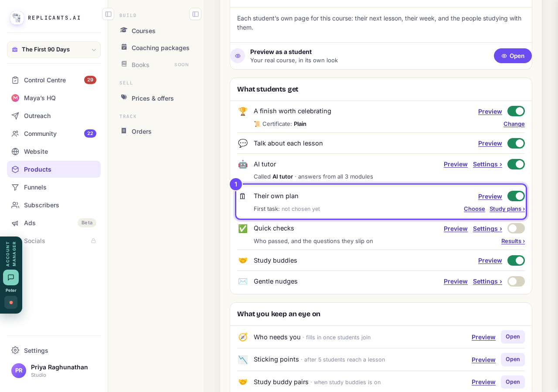Open Study plans chevron link

[x=507, y=209]
